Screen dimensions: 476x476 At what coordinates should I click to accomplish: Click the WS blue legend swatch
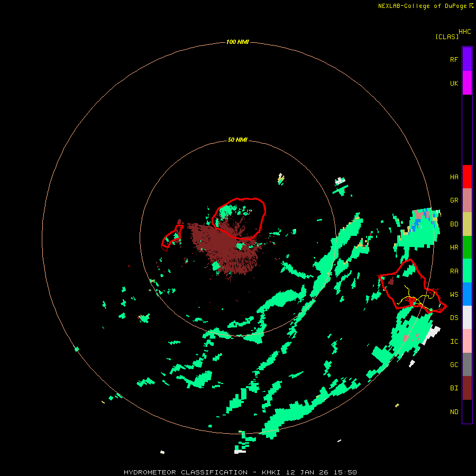click(x=467, y=294)
